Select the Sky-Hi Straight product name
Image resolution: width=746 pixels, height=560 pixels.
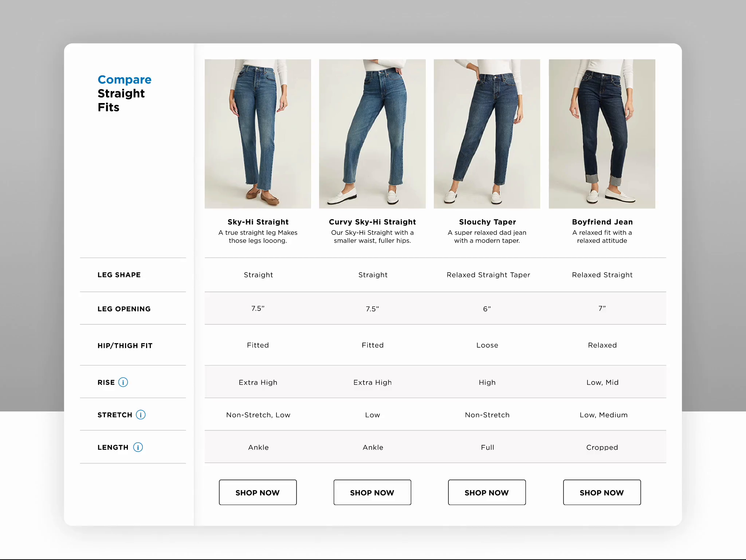pyautogui.click(x=258, y=222)
